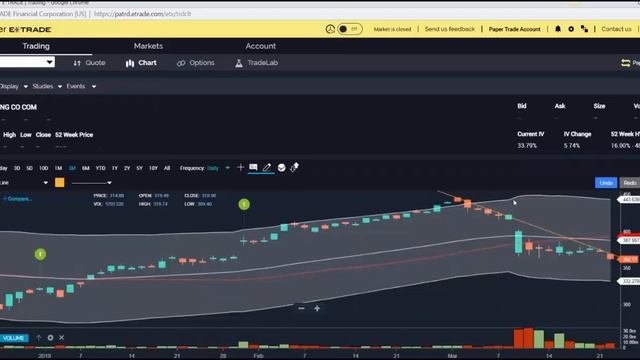Screen dimensions: 640x360
Task: Click the share chart icon
Action: tap(295, 167)
